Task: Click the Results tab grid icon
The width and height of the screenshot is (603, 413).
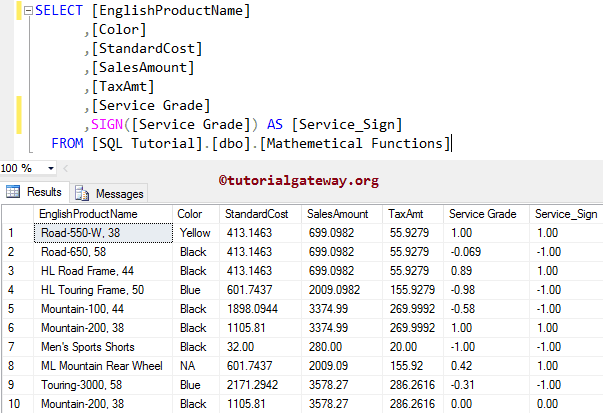Action: [x=14, y=192]
